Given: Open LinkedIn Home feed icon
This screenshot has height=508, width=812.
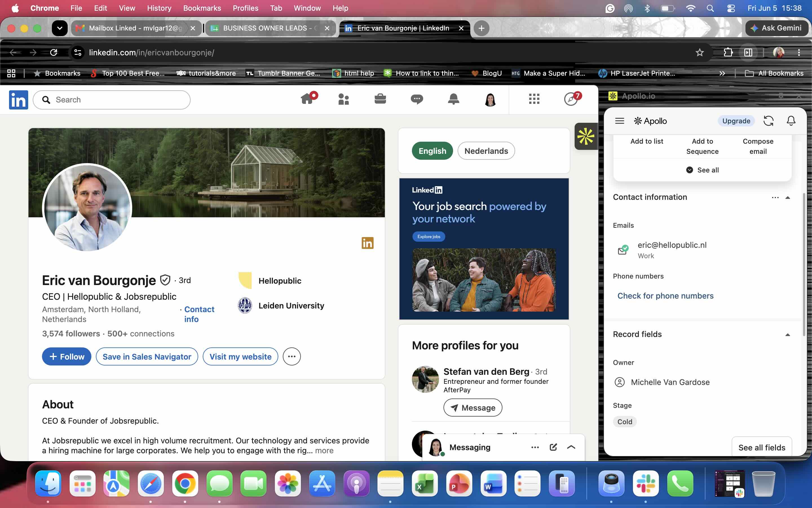Looking at the screenshot, I should pyautogui.click(x=307, y=99).
